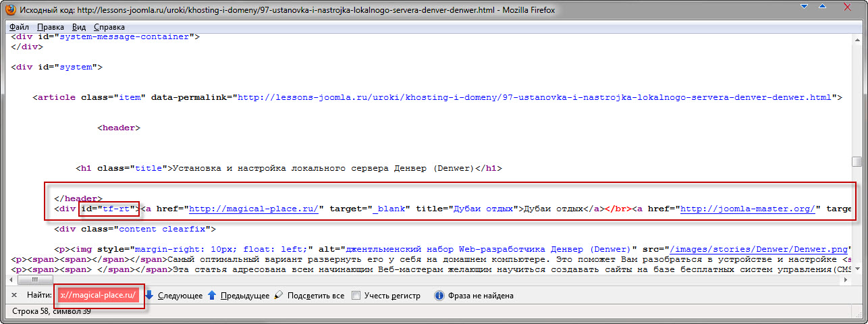Open the http://magical-place.ru/ link in source
The image size is (868, 324).
(x=254, y=209)
